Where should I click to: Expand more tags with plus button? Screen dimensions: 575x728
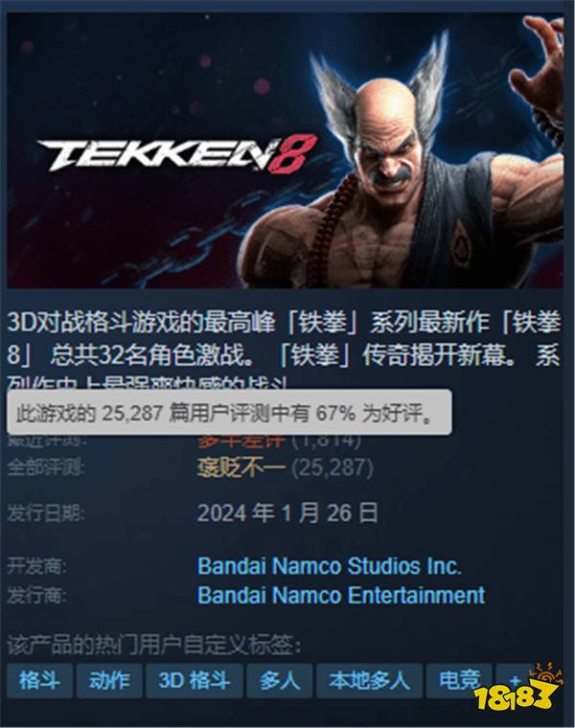[x=515, y=681]
